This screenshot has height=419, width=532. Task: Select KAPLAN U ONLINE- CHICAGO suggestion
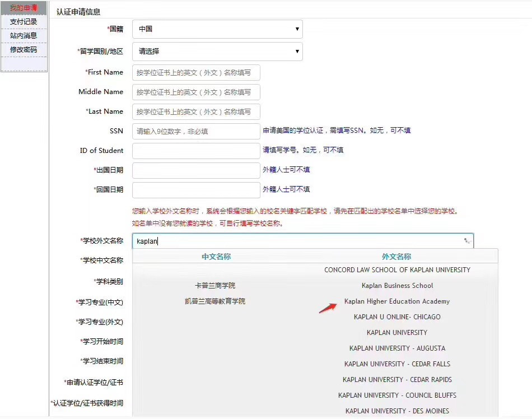[x=396, y=317]
